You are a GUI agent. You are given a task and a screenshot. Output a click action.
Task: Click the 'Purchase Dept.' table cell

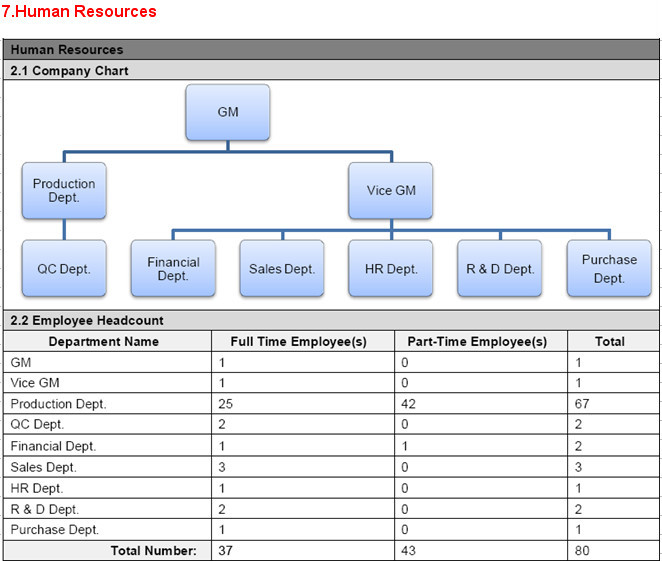pyautogui.click(x=108, y=530)
